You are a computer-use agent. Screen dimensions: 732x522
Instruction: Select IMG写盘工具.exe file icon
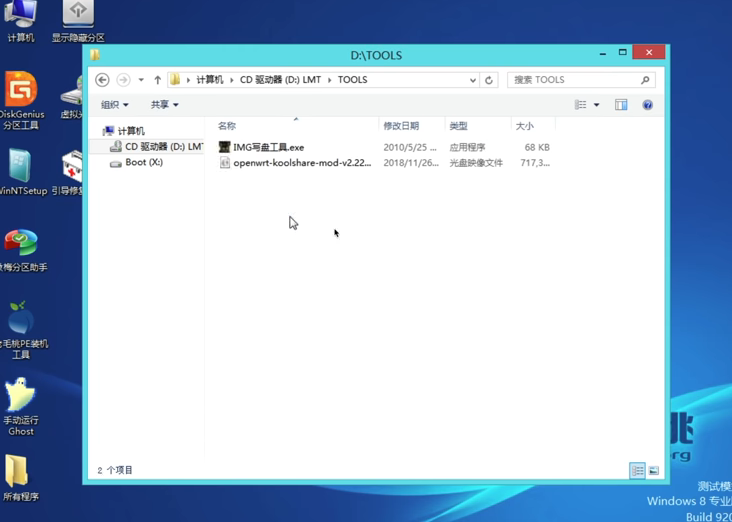coord(225,147)
